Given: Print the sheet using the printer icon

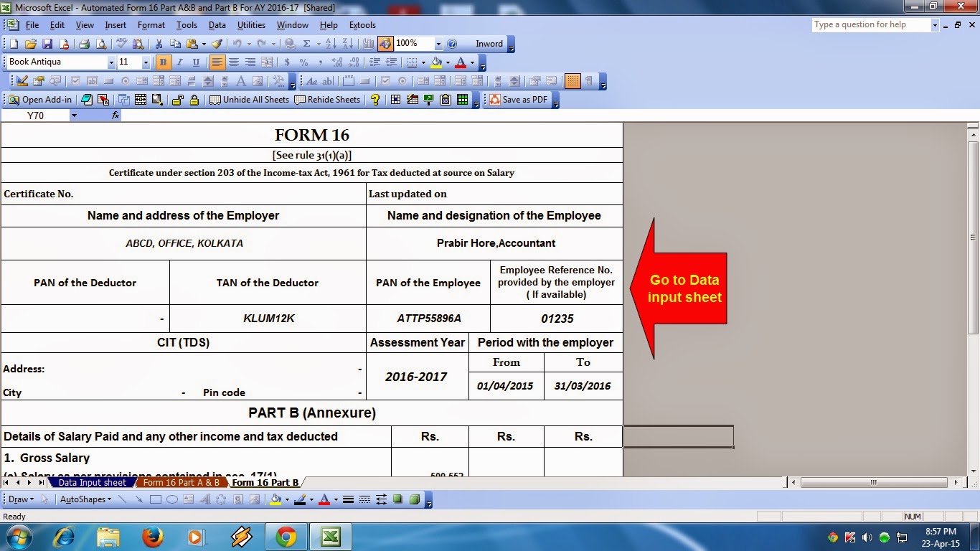Looking at the screenshot, I should click(84, 44).
